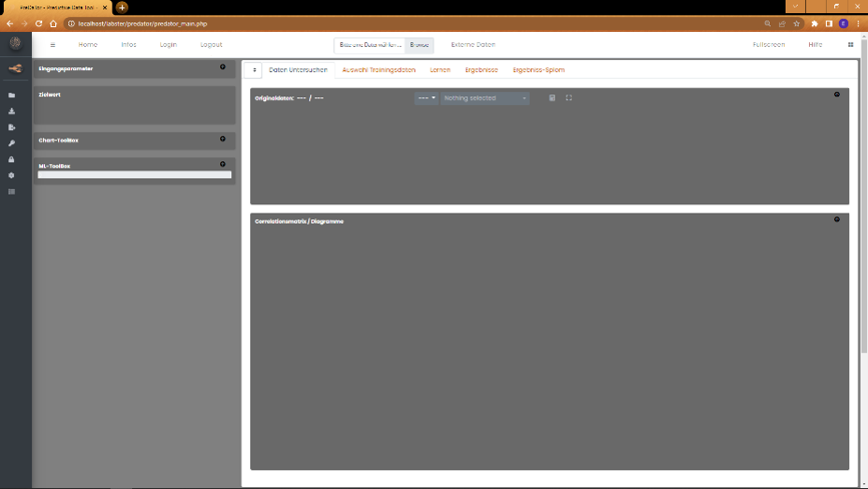Click the expand icon in Originaldaten panel
The width and height of the screenshot is (868, 489).
click(x=568, y=97)
